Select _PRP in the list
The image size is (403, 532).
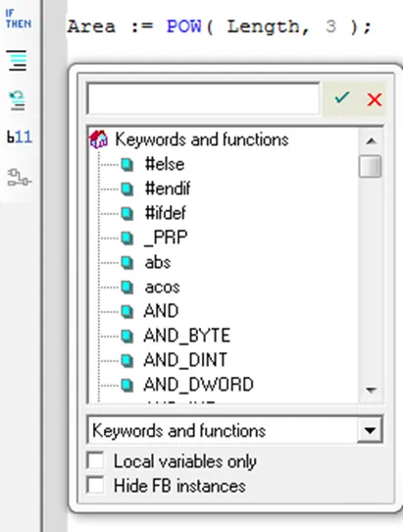point(166,238)
